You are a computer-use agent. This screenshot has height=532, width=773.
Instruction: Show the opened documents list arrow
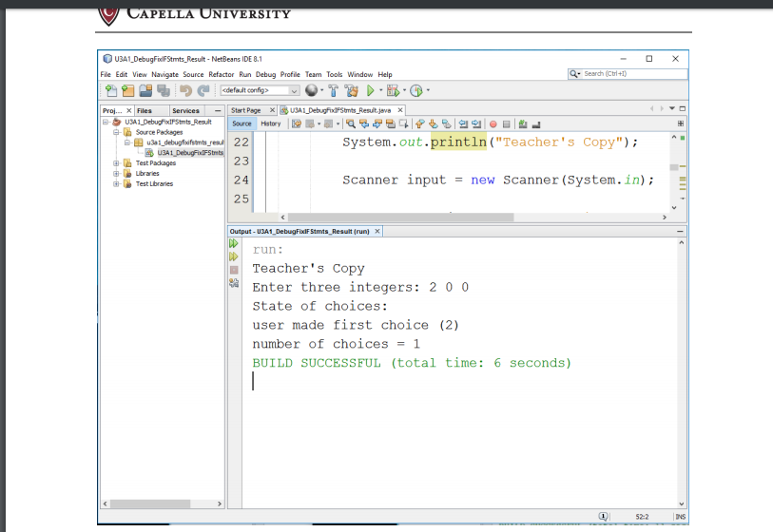tap(672, 108)
